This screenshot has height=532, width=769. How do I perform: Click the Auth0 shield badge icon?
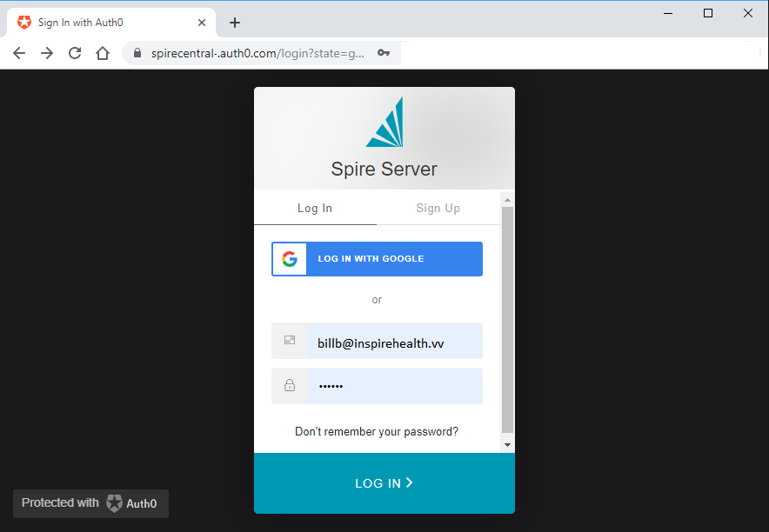click(x=114, y=503)
